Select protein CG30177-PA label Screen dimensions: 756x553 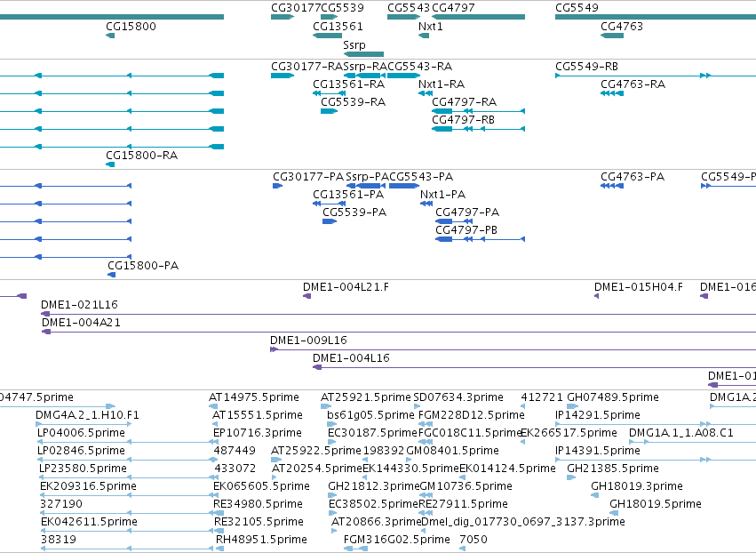click(x=308, y=177)
